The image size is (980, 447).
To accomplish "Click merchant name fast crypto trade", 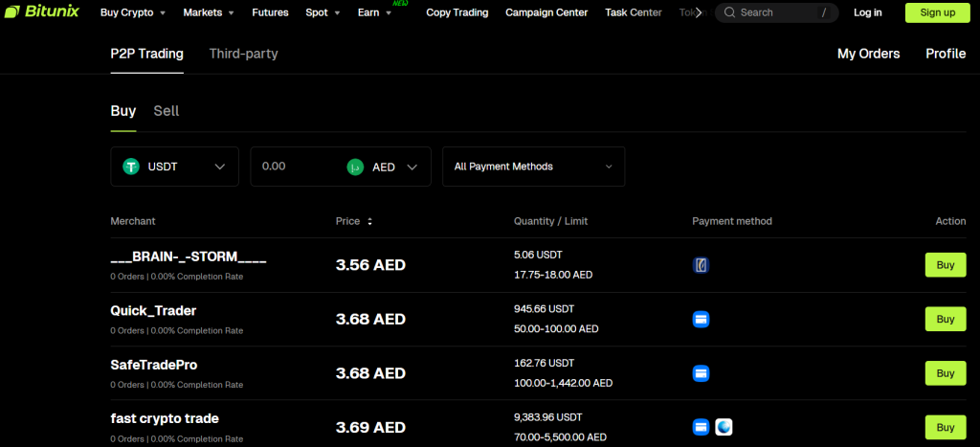I will tap(165, 418).
